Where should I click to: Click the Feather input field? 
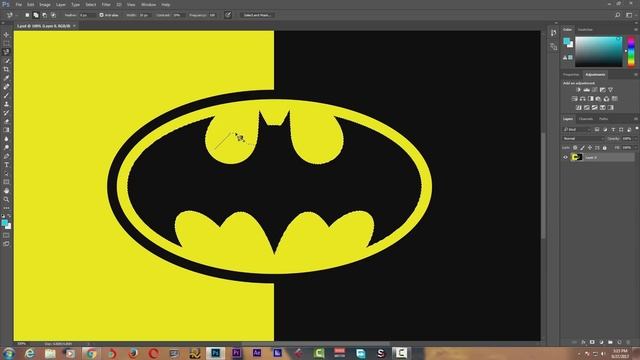coord(87,15)
